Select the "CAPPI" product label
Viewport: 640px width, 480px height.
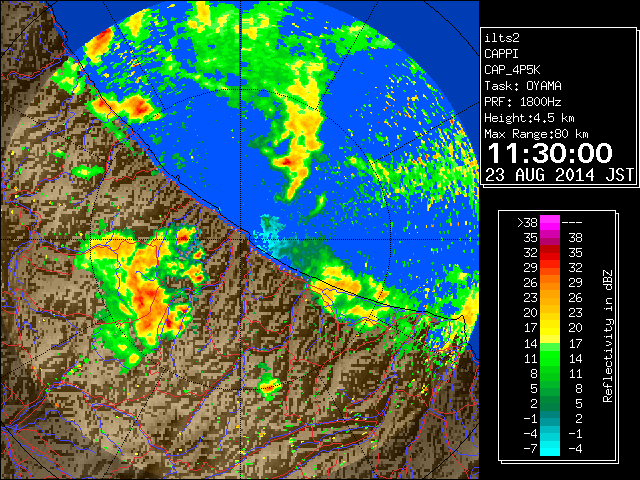501,54
